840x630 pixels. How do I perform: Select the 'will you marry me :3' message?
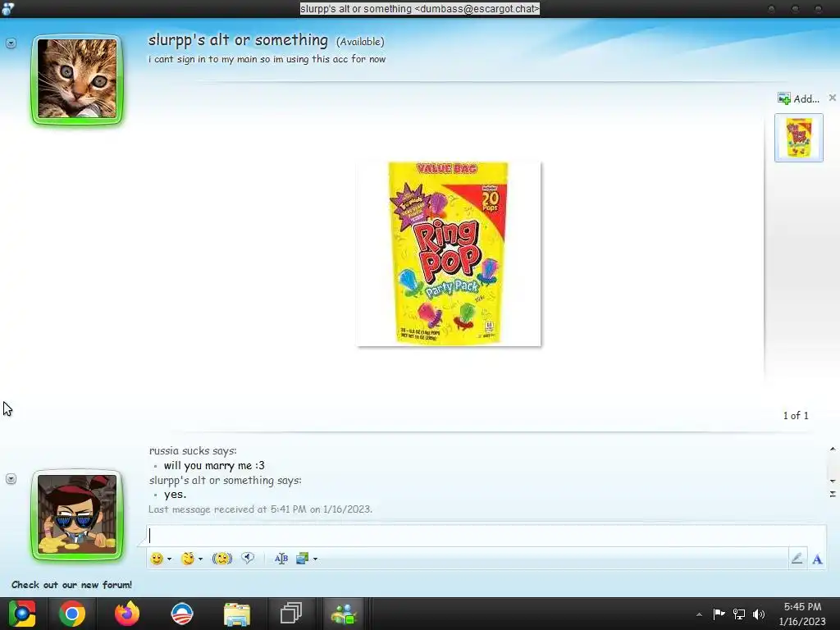(x=214, y=466)
